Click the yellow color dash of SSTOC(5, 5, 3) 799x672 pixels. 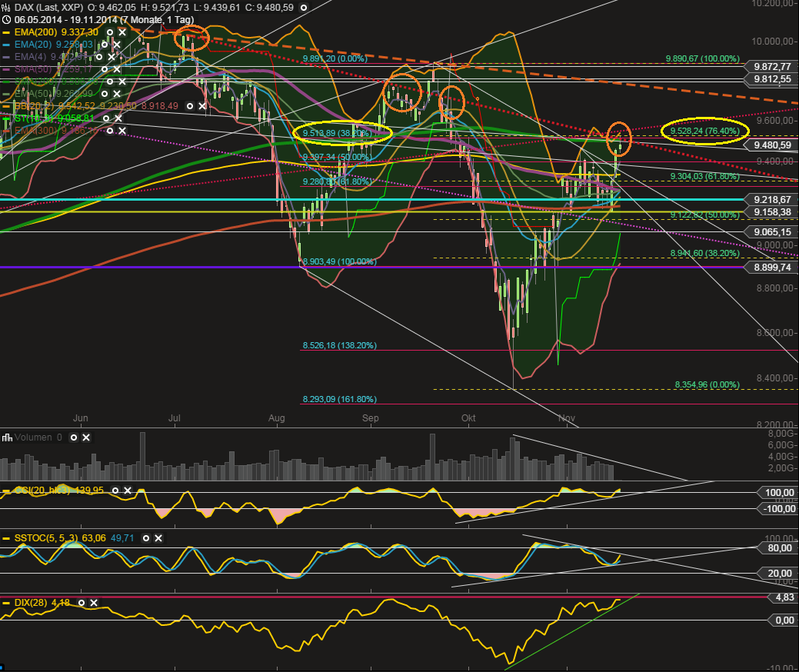7,538
